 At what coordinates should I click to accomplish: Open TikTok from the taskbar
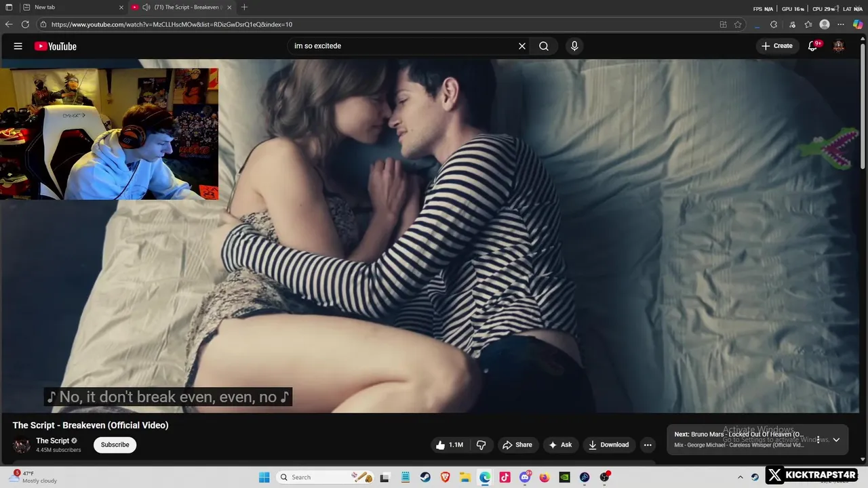(x=505, y=477)
